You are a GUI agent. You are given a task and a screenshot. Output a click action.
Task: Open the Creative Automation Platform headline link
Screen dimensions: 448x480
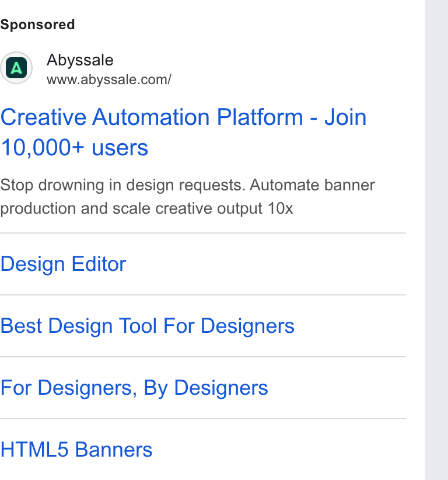(x=184, y=132)
